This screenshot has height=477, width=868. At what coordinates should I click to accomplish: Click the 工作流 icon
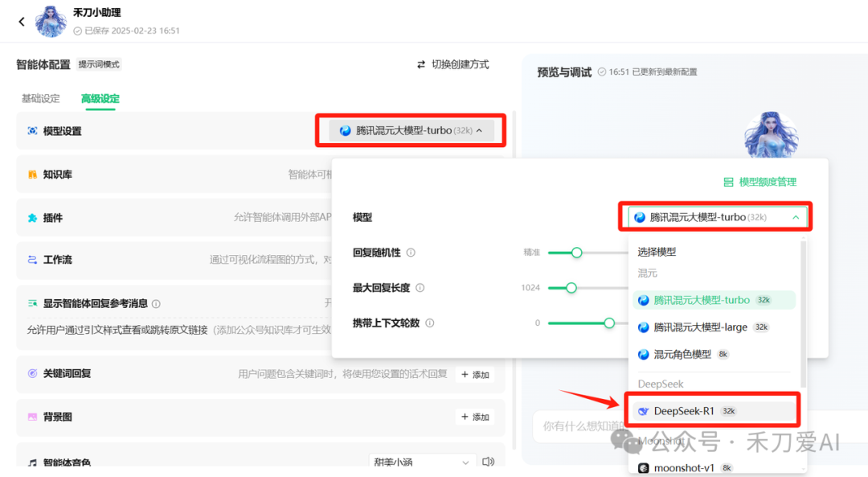33,260
